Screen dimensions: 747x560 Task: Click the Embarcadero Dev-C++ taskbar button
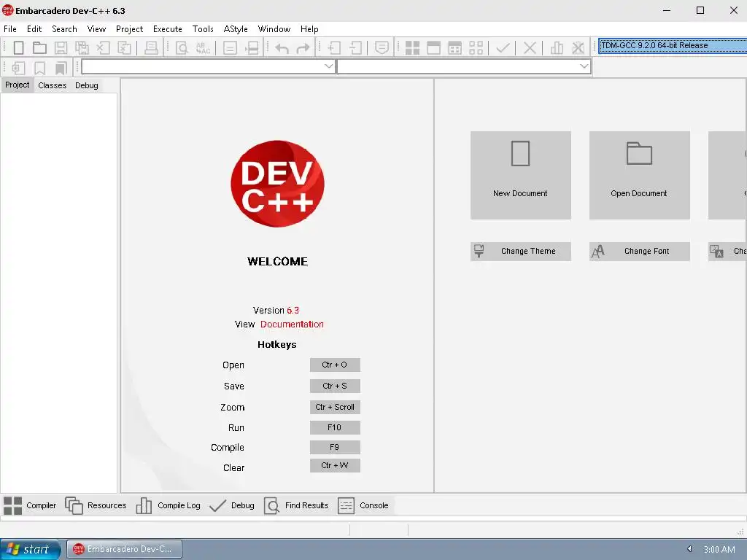124,549
